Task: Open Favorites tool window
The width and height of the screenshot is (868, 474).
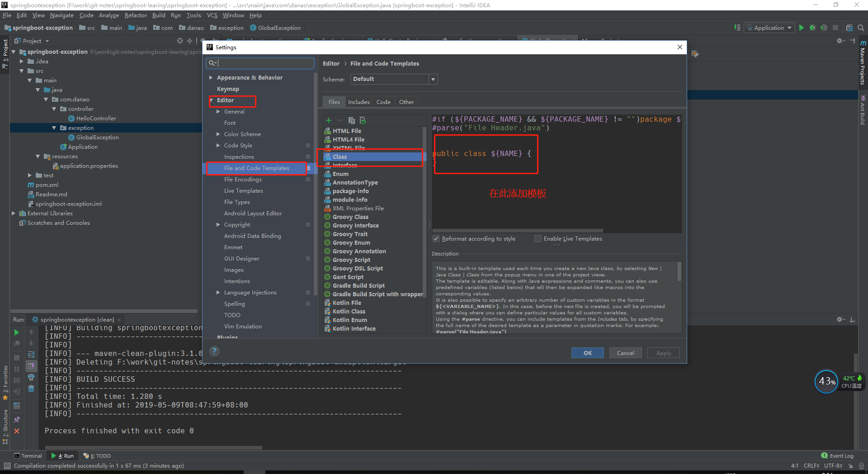Action: tap(5, 383)
